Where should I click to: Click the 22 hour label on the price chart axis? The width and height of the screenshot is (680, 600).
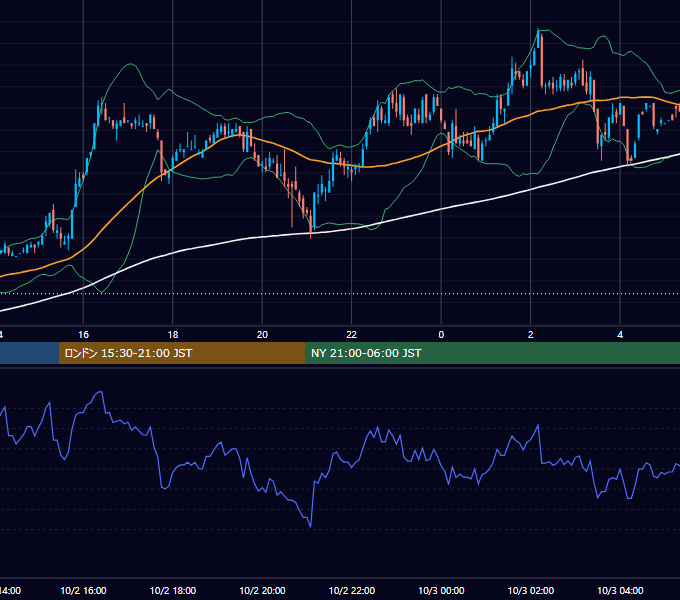pyautogui.click(x=351, y=335)
